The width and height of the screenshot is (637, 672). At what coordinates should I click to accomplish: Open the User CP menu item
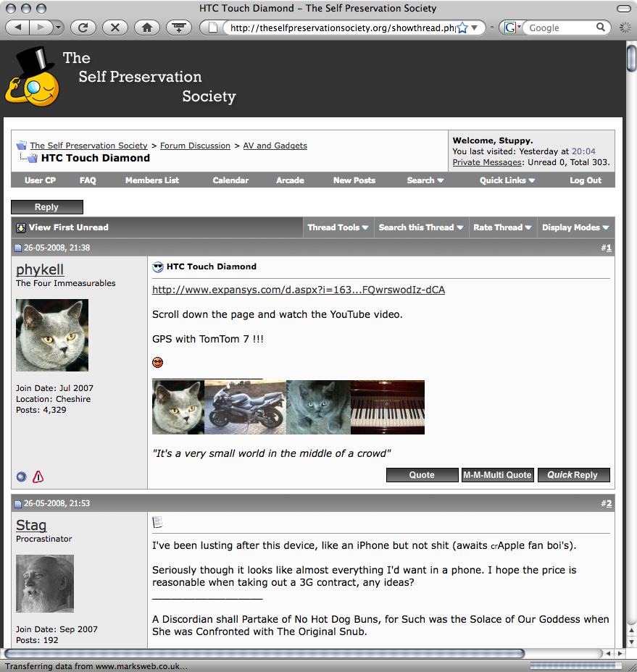tap(40, 180)
